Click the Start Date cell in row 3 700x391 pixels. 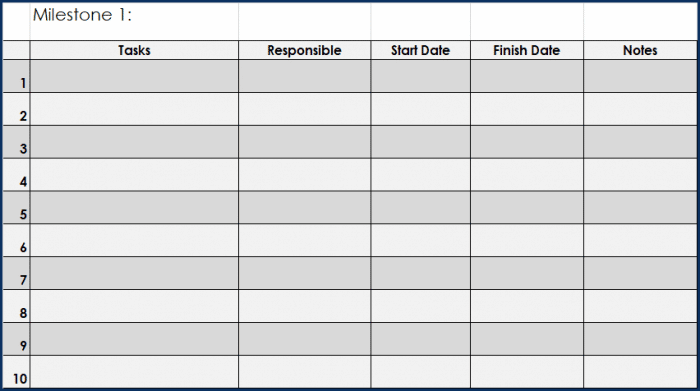point(421,142)
